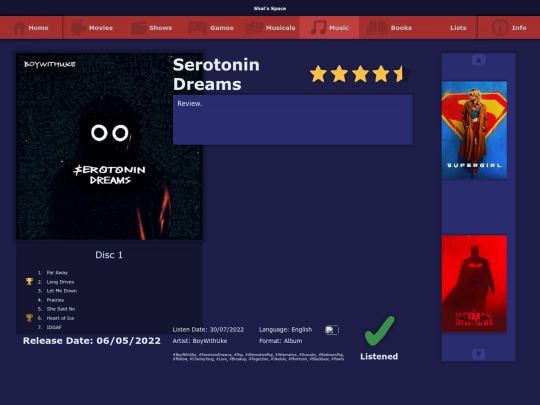
Task: Select track 3 Let Me Down
Action: [x=62, y=291]
